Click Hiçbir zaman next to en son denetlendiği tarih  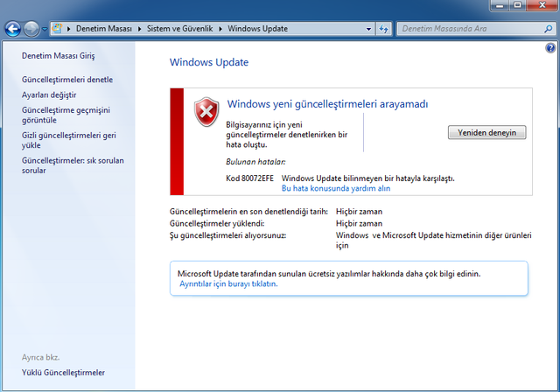point(359,212)
